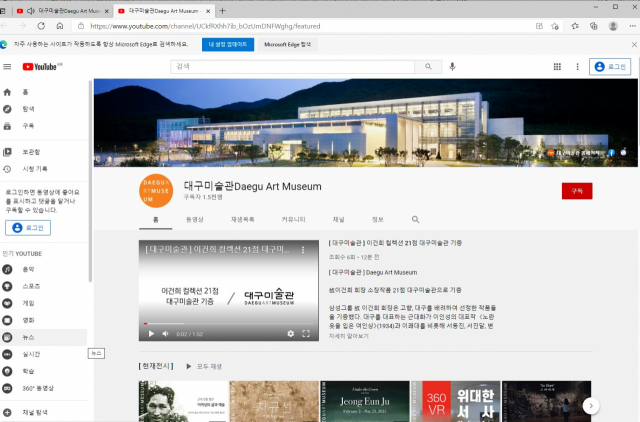Open the YouTube apps grid icon
Viewport: 640px width, 422px height.
point(557,67)
